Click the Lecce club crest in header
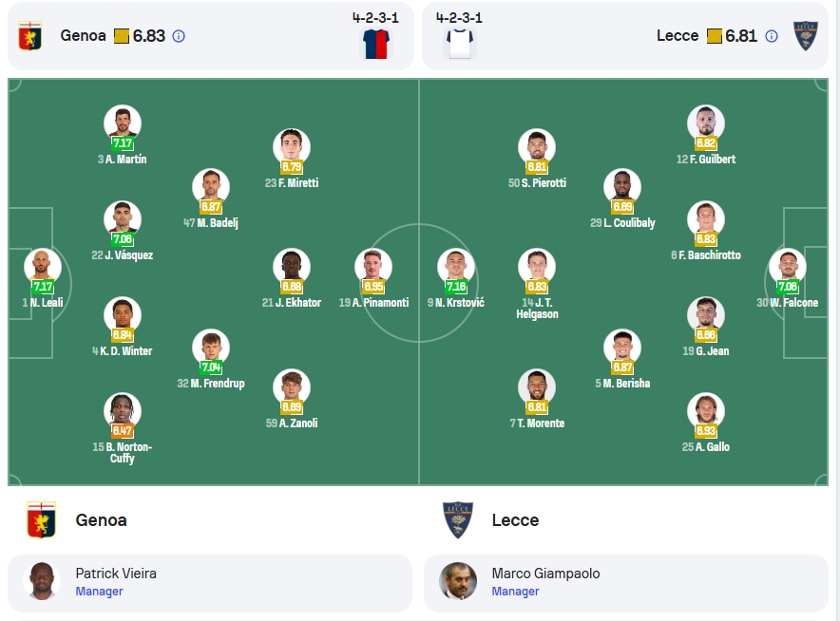The height and width of the screenshot is (621, 840). click(805, 36)
